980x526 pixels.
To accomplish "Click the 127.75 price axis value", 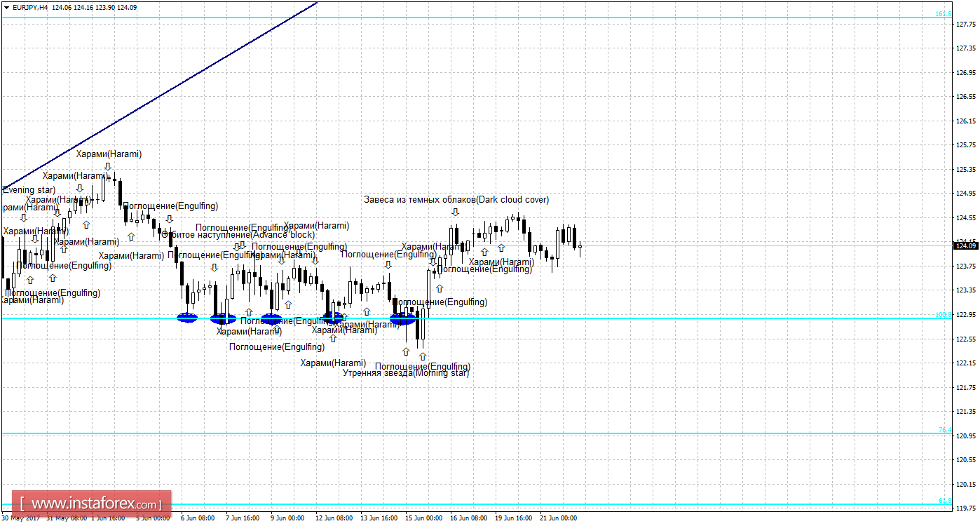I will 966,24.
